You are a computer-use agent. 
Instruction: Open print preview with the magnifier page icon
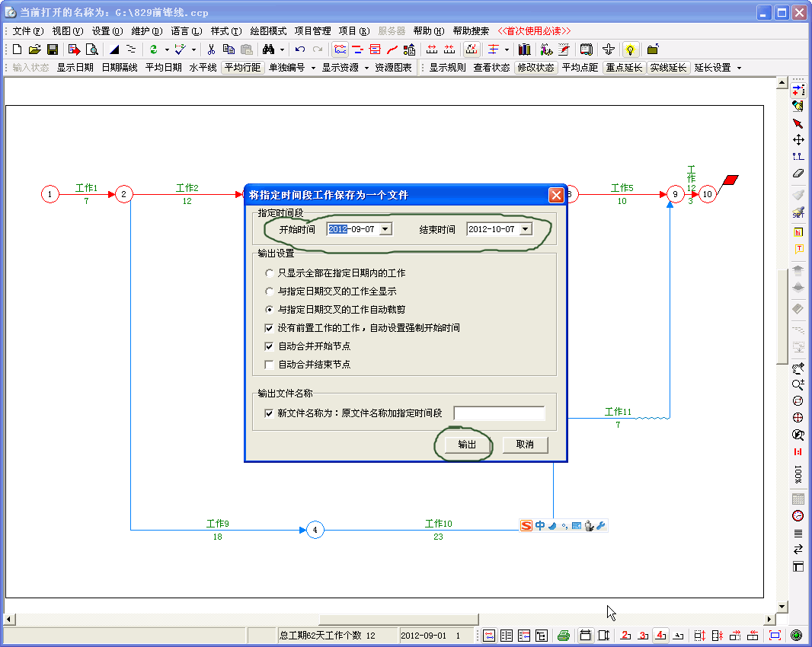(91, 49)
